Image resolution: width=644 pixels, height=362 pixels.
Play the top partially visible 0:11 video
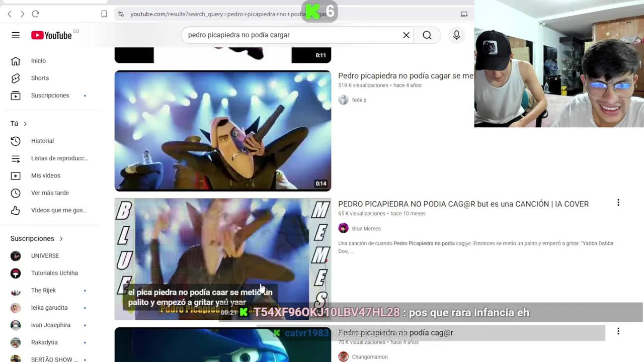(223, 55)
